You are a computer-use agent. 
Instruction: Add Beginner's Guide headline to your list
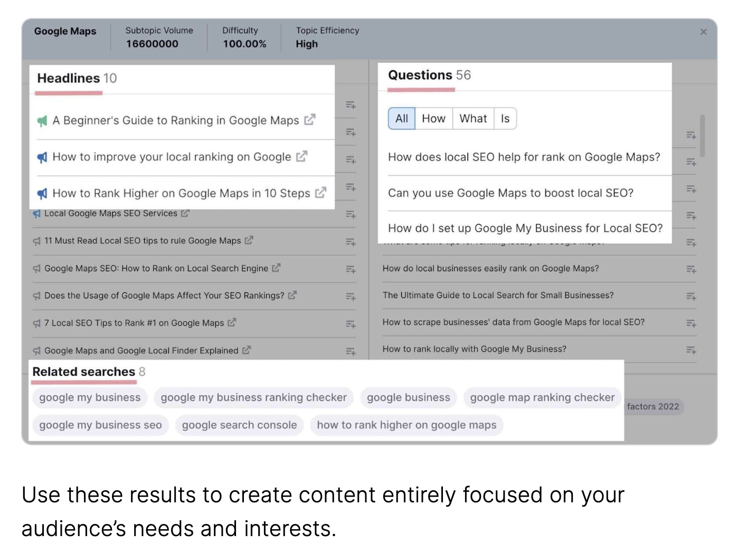(349, 105)
